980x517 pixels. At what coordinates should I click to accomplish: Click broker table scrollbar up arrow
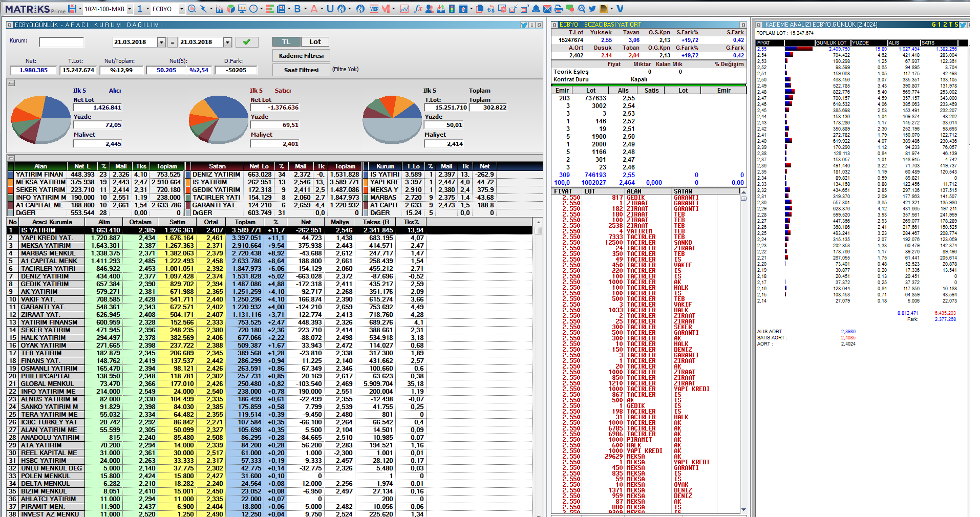click(538, 222)
